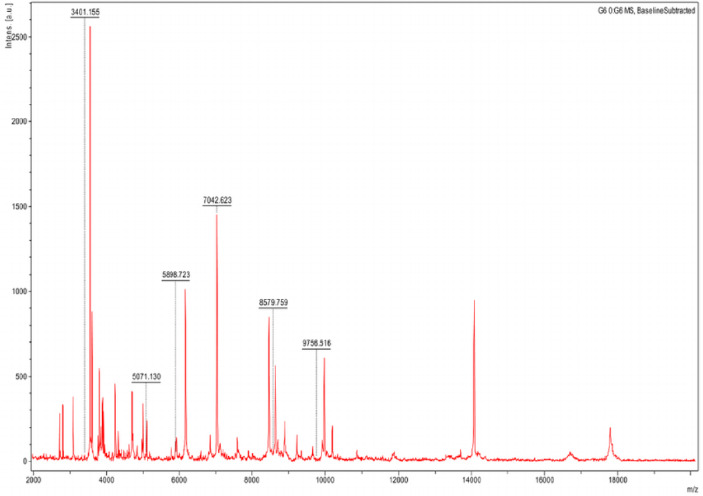This screenshot has width=703, height=496.
Task: Select the 5071.130 peak annotation
Action: point(146,377)
